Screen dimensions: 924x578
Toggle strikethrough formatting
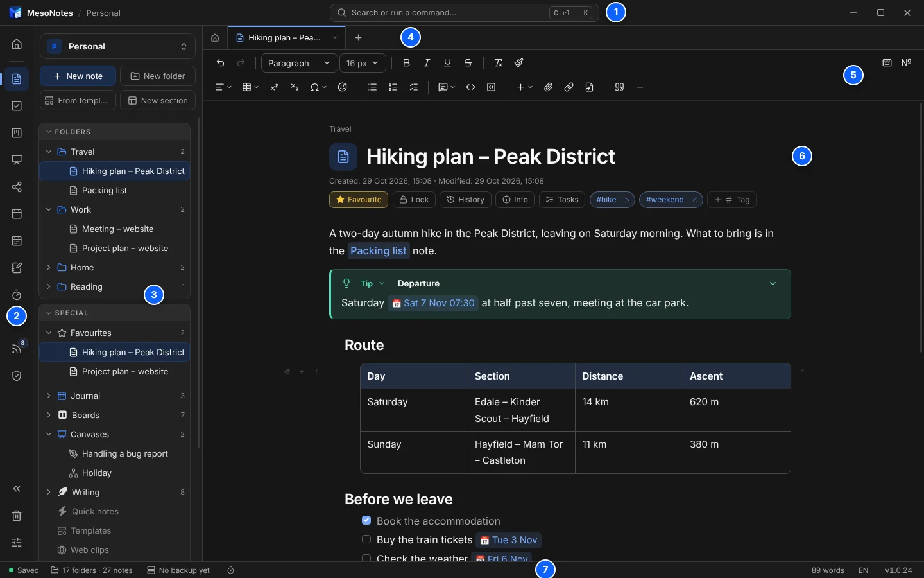point(468,63)
